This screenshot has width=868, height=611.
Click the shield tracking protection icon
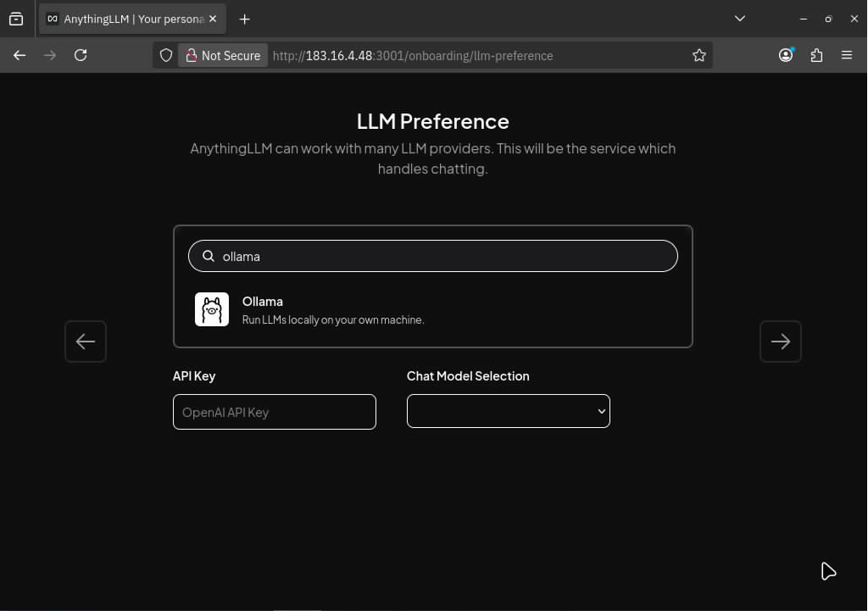[x=166, y=55]
